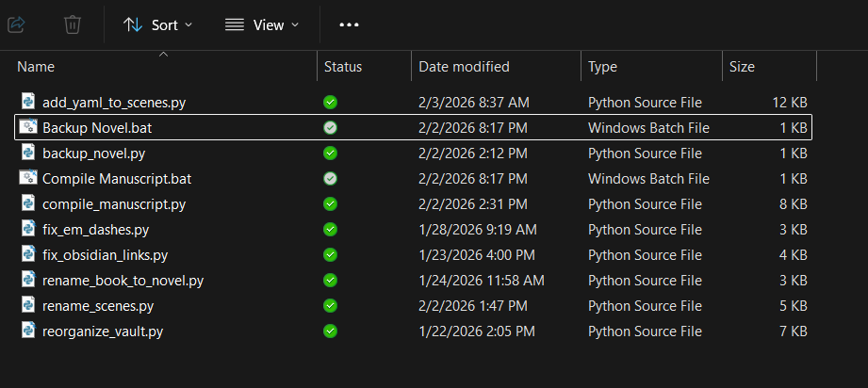
Task: Click the Size column header
Action: (742, 67)
